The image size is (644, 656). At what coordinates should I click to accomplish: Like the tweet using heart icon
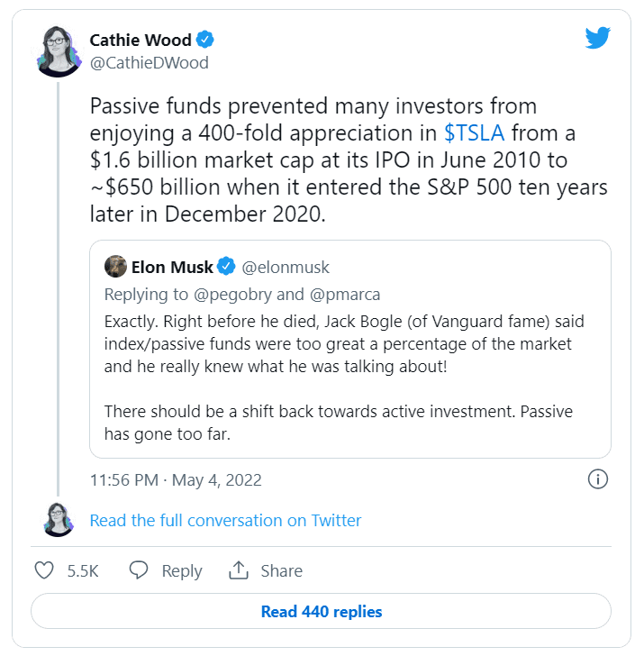44,570
